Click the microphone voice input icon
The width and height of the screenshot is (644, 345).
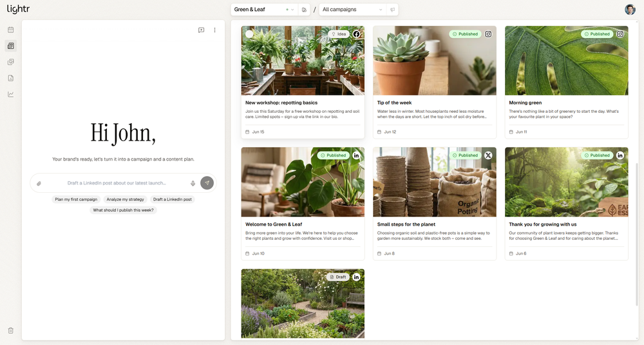click(x=193, y=183)
